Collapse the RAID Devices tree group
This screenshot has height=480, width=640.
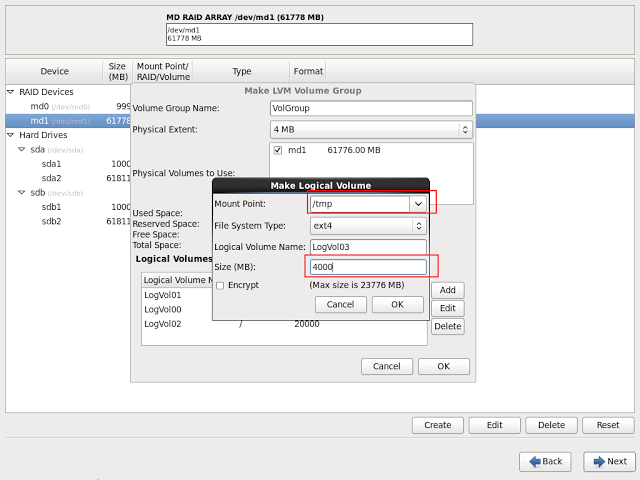point(11,92)
